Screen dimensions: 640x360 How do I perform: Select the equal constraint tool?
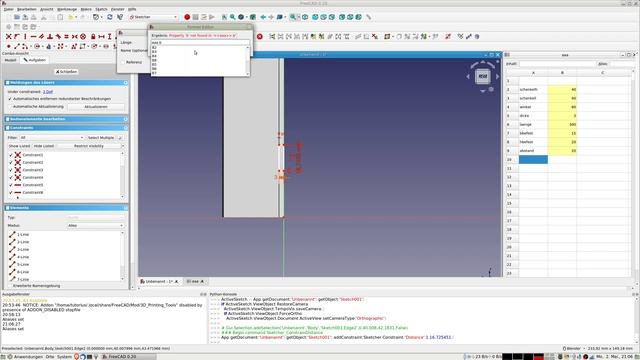(x=66, y=37)
